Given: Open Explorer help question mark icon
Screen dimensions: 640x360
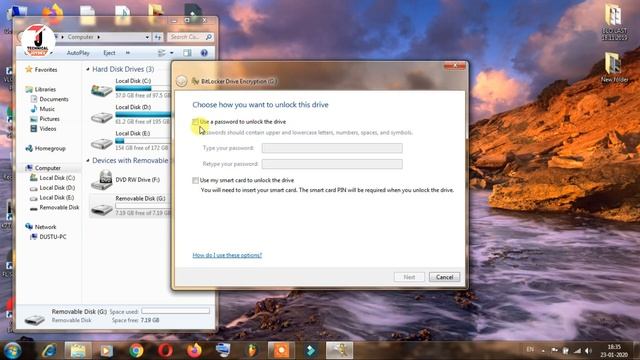Looking at the screenshot, I should tap(204, 53).
